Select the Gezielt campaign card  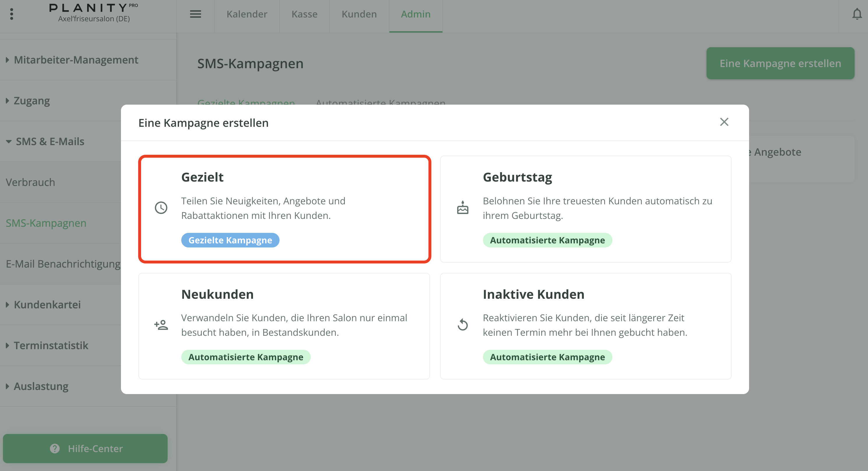coord(285,209)
